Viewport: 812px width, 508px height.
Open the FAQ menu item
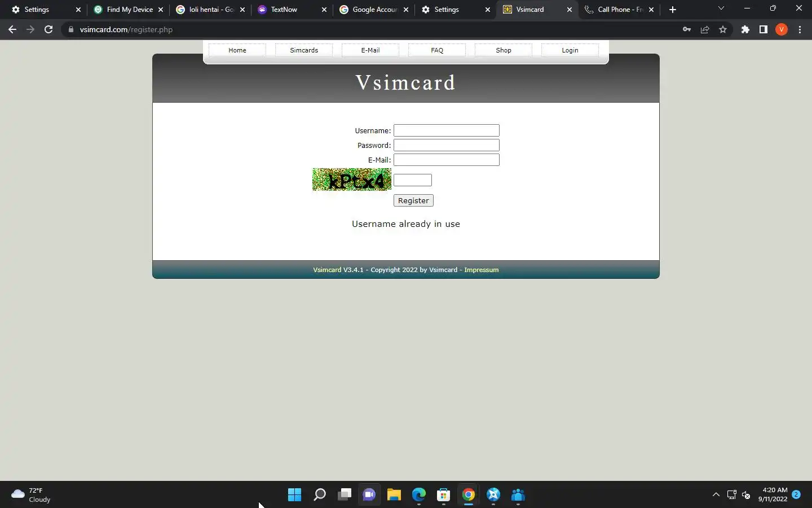437,50
